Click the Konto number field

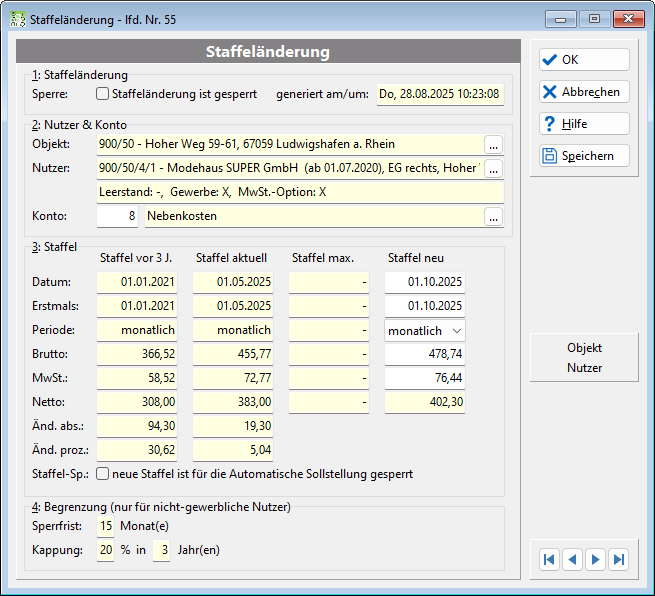pyautogui.click(x=117, y=216)
